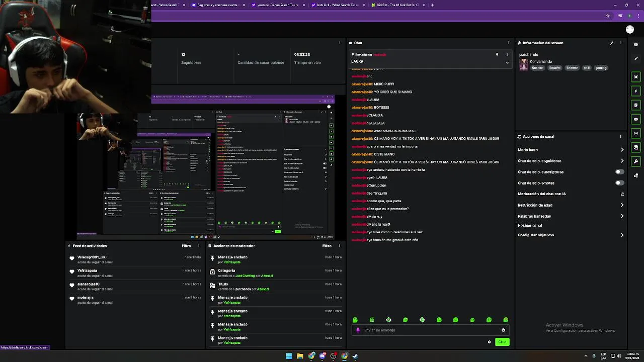Bookmark page with the star icon
The height and width of the screenshot is (362, 644).
608,16
